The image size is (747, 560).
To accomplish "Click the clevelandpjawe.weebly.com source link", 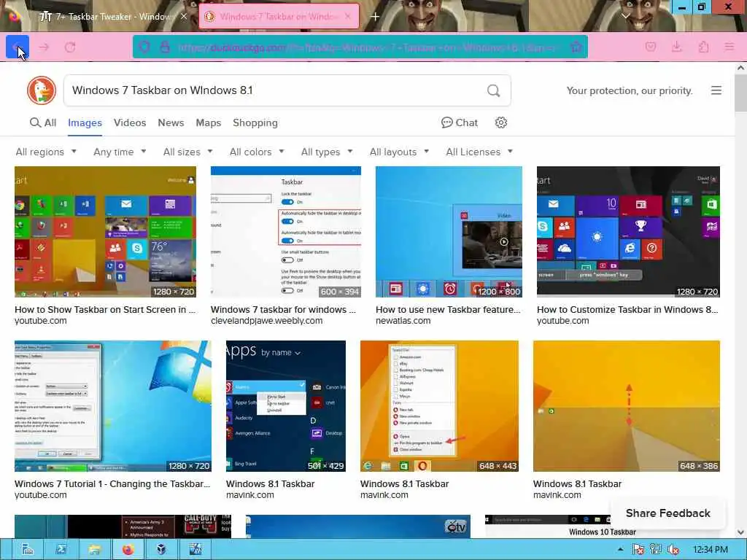I will click(x=267, y=321).
